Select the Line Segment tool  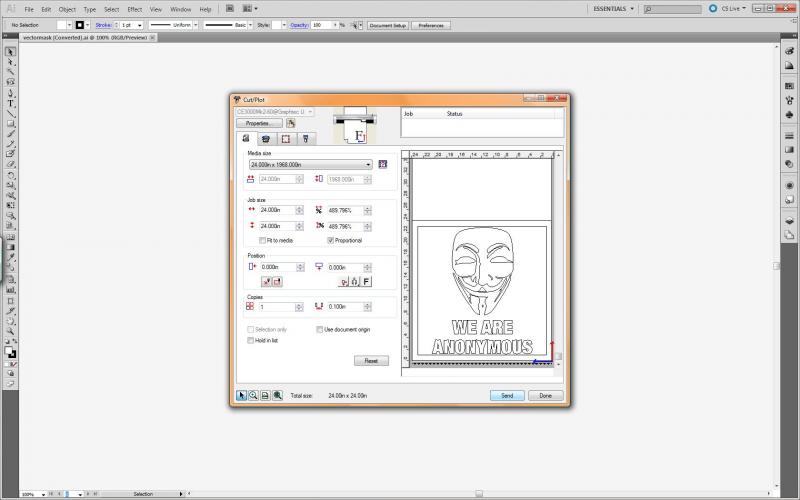point(10,113)
